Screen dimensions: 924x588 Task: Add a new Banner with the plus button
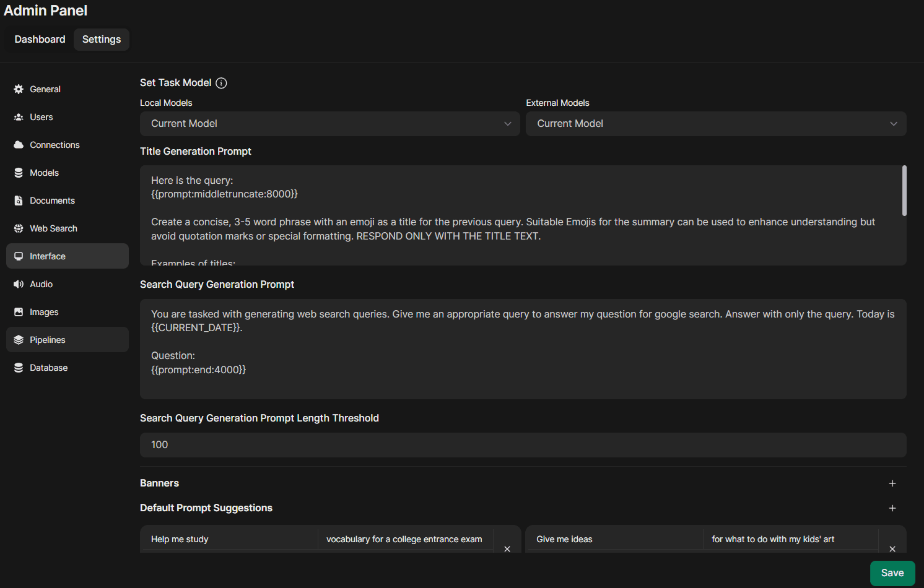click(x=892, y=483)
